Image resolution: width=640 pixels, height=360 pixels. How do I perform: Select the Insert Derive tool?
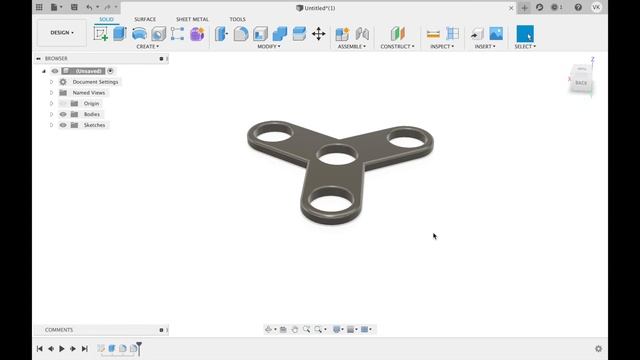pos(477,34)
